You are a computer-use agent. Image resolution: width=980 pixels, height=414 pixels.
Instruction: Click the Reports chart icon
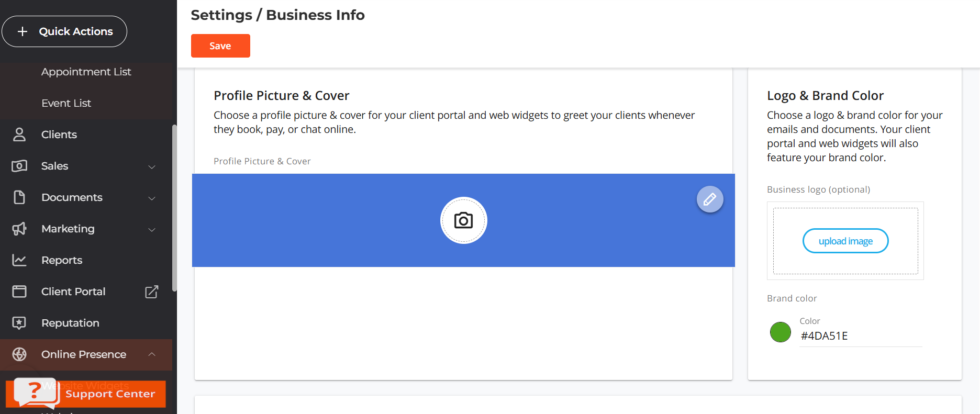tap(19, 260)
